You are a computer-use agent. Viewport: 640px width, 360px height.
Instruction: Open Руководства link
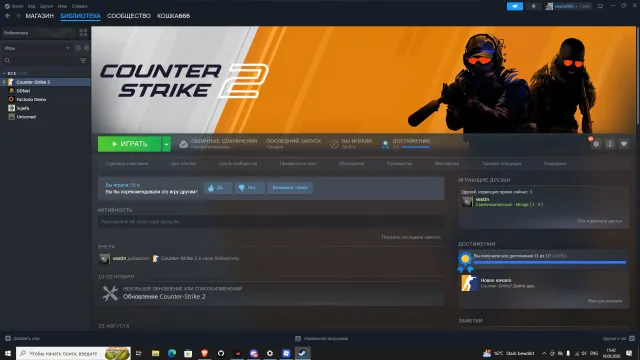click(399, 164)
